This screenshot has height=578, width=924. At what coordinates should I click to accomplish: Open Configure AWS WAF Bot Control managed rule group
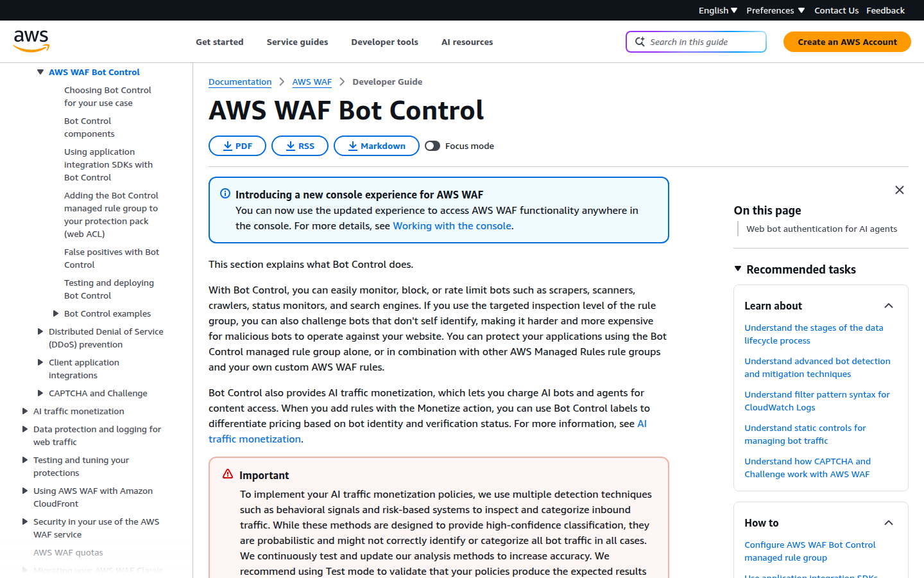tap(810, 551)
